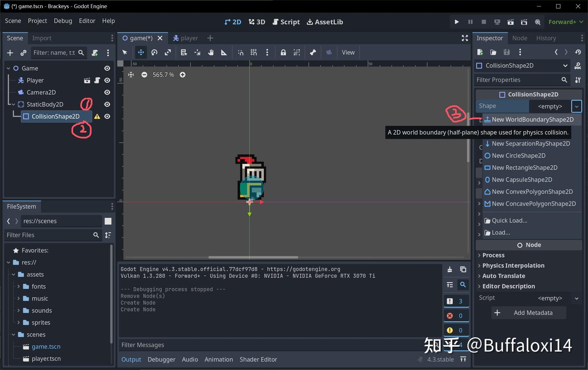Viewport: 588px width, 370px height.
Task: Instantiate a child scene using the link icon
Action: pyautogui.click(x=23, y=53)
